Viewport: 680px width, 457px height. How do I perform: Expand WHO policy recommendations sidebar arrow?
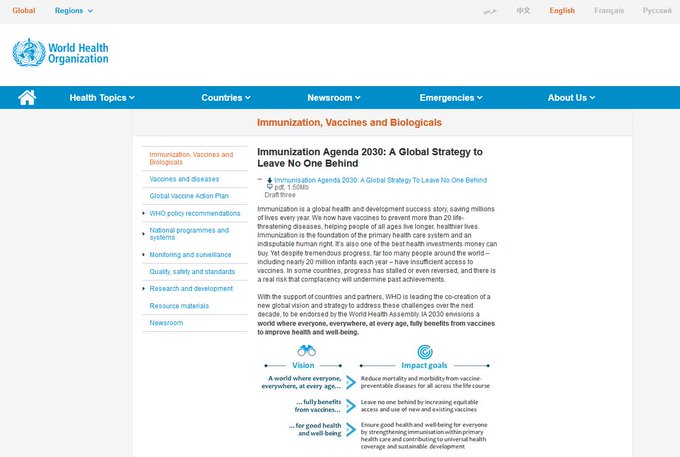point(144,213)
